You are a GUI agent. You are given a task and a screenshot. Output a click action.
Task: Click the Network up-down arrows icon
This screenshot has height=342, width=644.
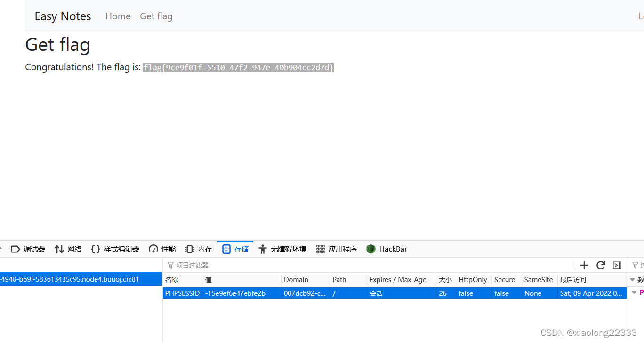coord(59,249)
